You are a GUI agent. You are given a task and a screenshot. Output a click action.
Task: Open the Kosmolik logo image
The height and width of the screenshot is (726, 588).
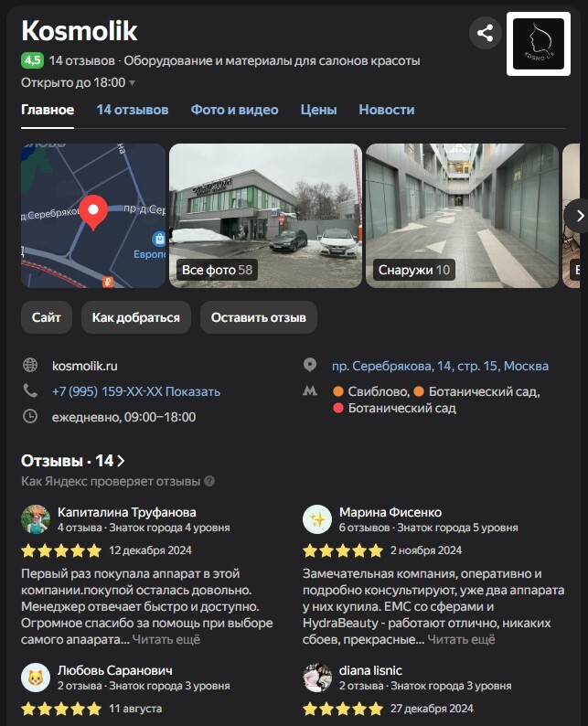point(539,44)
